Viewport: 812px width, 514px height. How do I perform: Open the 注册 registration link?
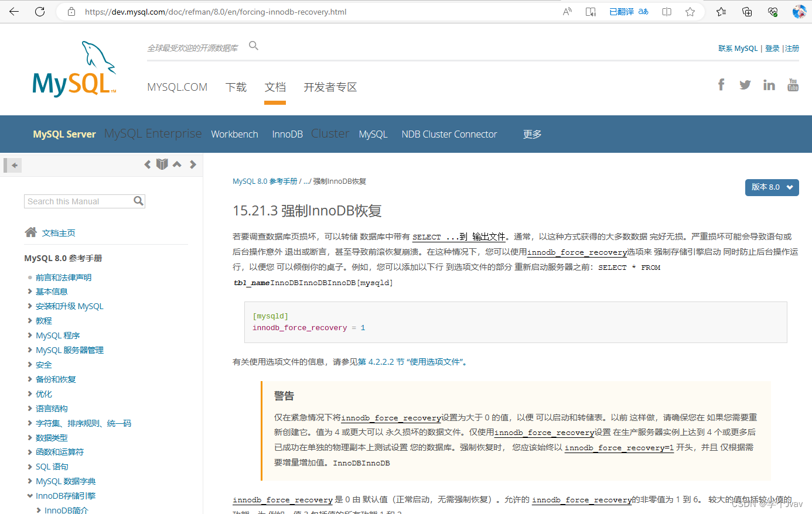point(792,48)
